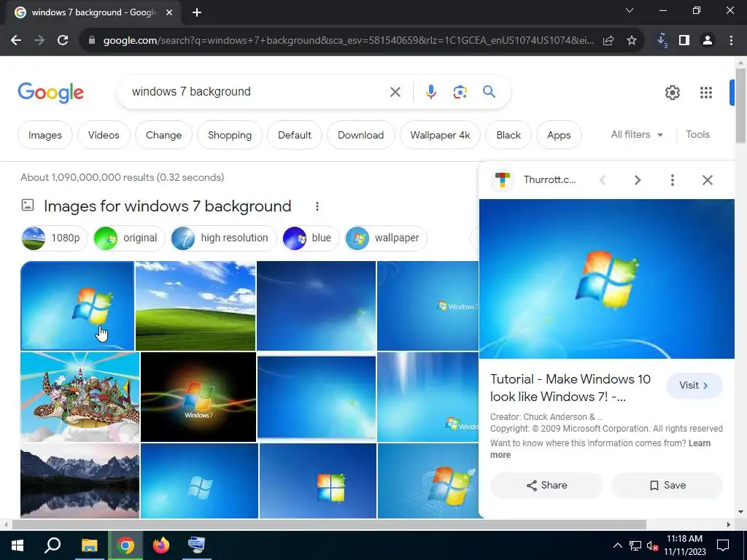747x560 pixels.
Task: Show next image in preview panel
Action: [638, 180]
